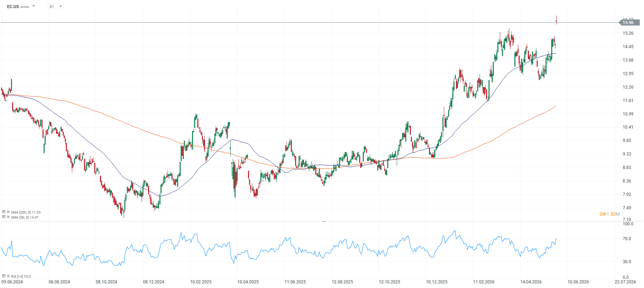The width and height of the screenshot is (644, 288).
Task: Click the 12.26 price axis label
Action: click(628, 87)
